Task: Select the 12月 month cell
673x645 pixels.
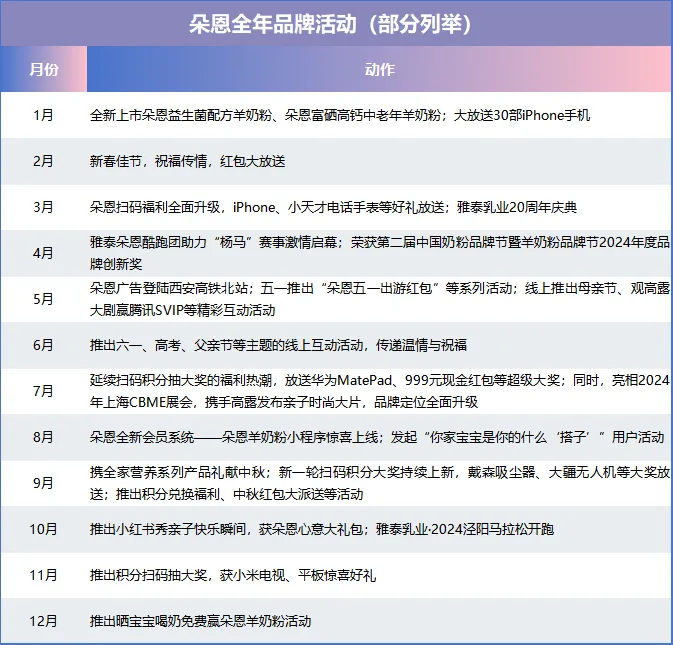Action: click(x=44, y=621)
